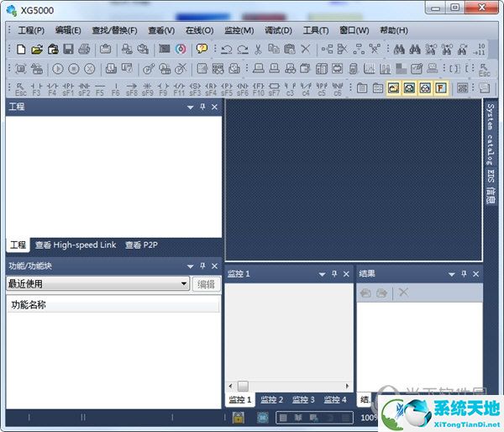Toggle third highlighted yellow view icon

coord(425,87)
